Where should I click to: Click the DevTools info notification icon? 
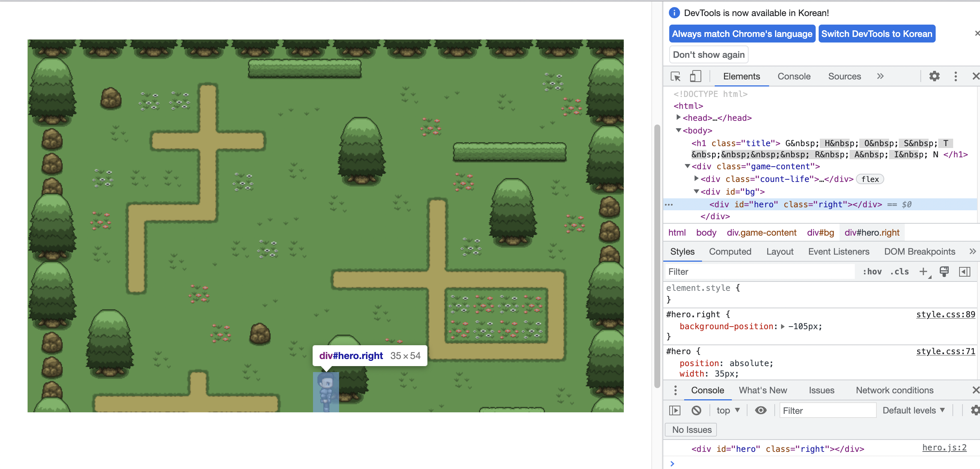(x=674, y=13)
